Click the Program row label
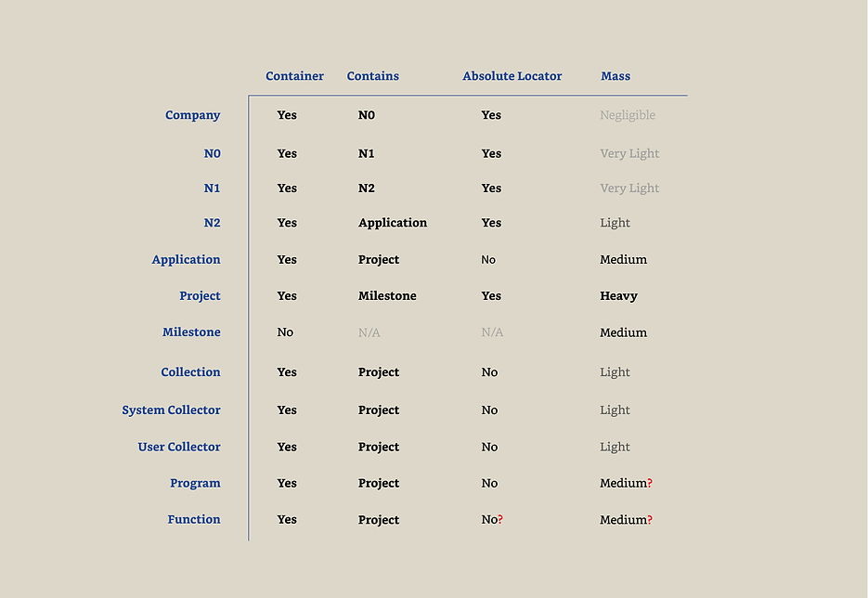This screenshot has width=868, height=598. coord(195,484)
